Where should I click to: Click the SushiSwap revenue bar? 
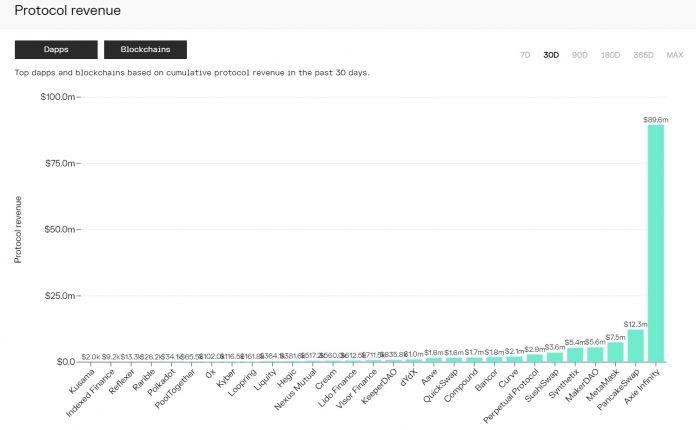555,357
